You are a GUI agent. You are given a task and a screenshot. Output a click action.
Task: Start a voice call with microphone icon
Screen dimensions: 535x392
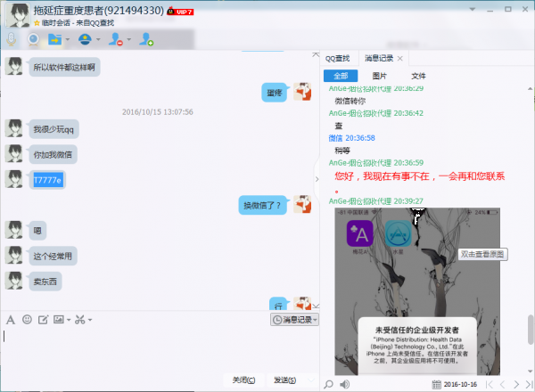pyautogui.click(x=12, y=39)
